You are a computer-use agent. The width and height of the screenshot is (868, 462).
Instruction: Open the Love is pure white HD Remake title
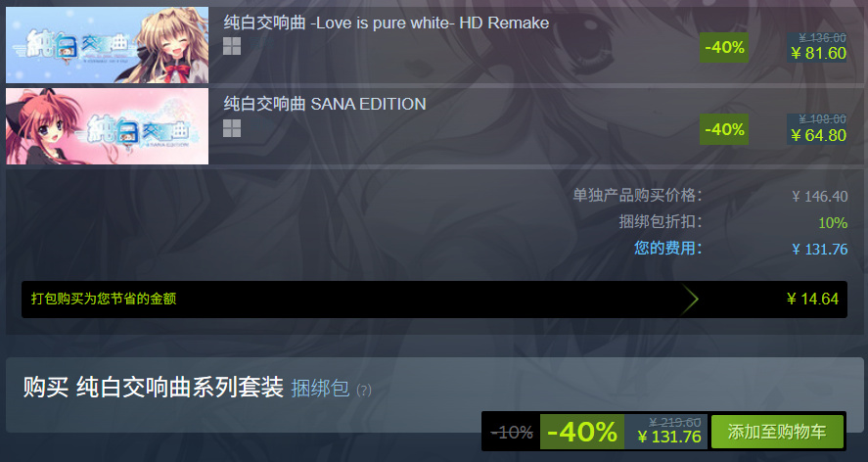387,23
